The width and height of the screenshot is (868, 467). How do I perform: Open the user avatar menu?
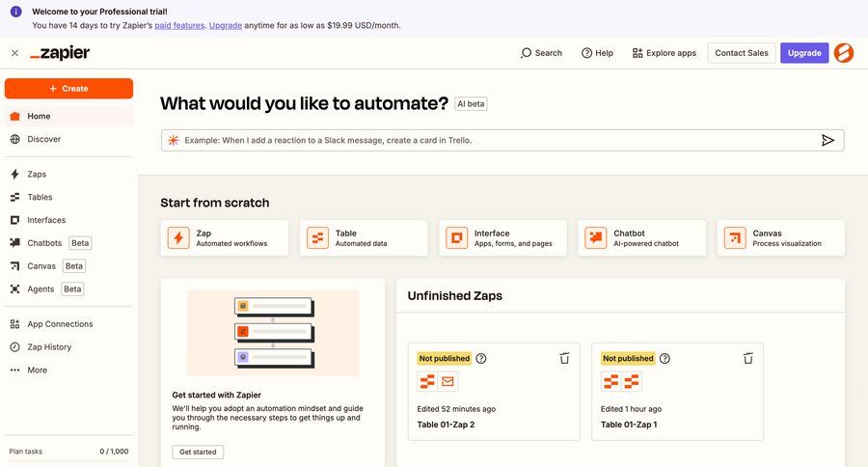[x=844, y=53]
